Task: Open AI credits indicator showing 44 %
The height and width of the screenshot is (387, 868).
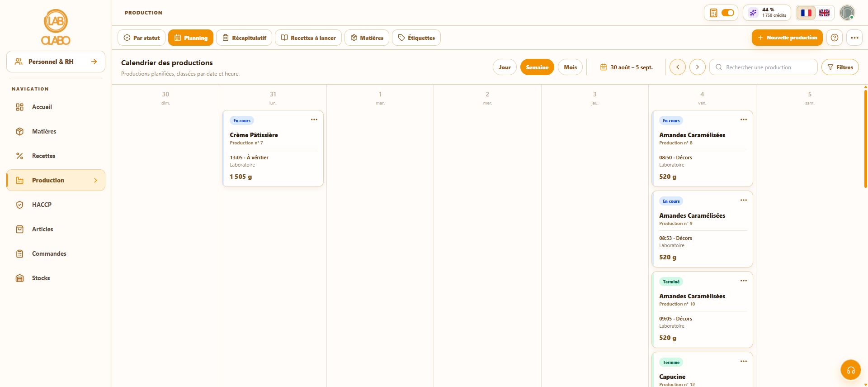Action: tap(767, 13)
